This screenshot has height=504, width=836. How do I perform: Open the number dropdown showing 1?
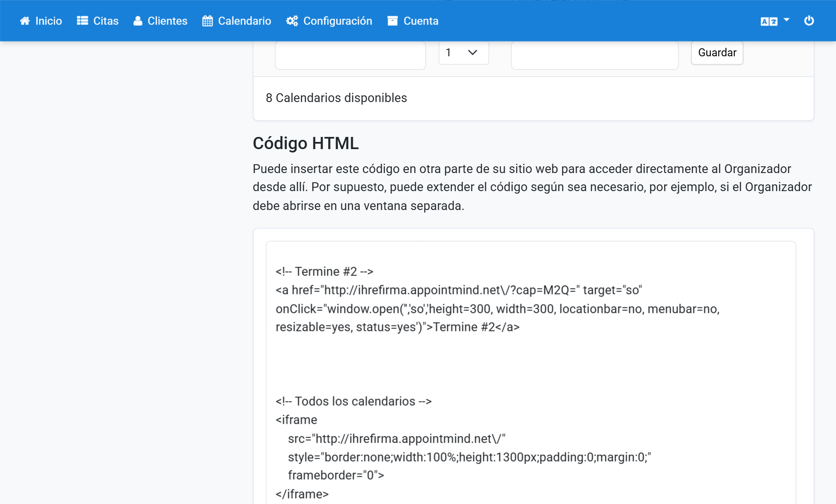point(464,52)
